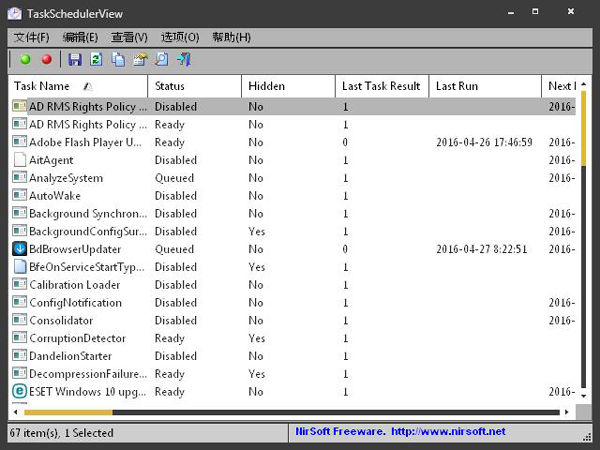Click the document icon beside BfeOnServiceStartTyp...
This screenshot has width=600, height=450.
(x=20, y=266)
